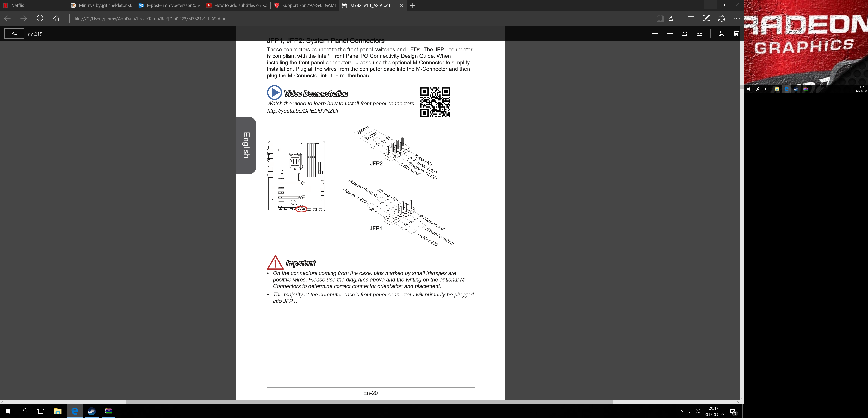Click WinRAR on the second monitor taskbar
This screenshot has width=868, height=418.
805,89
